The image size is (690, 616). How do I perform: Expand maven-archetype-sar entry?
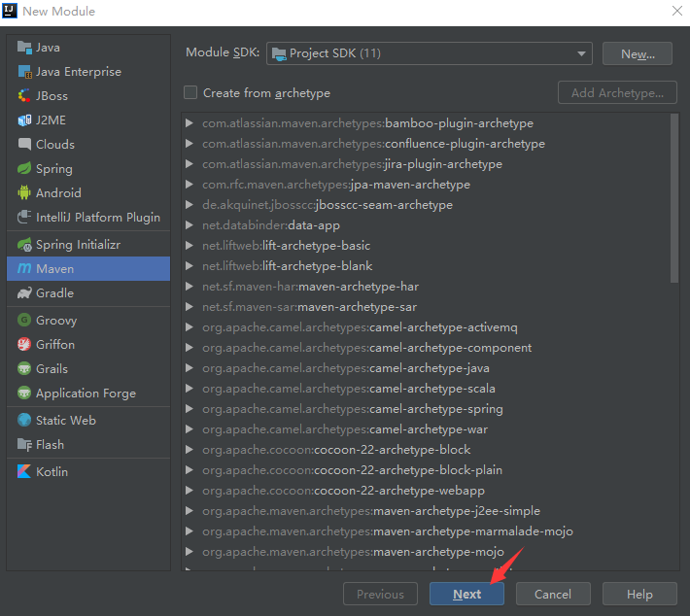(x=190, y=307)
